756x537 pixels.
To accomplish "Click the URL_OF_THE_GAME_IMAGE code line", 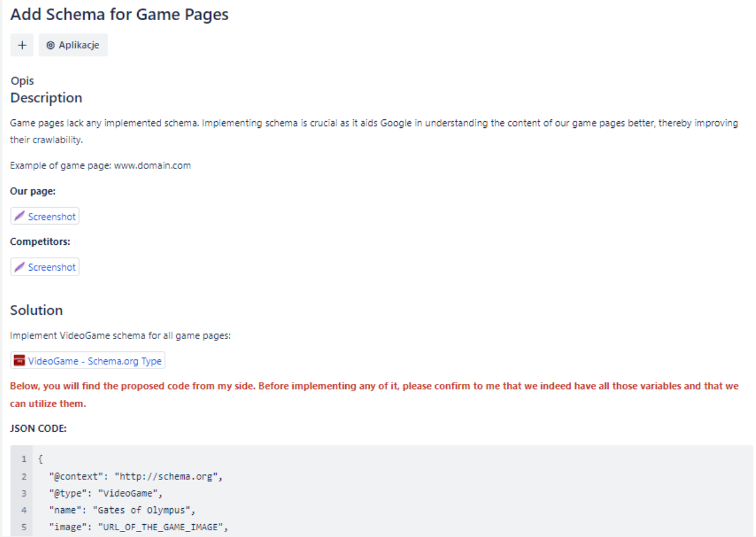I will (x=138, y=526).
